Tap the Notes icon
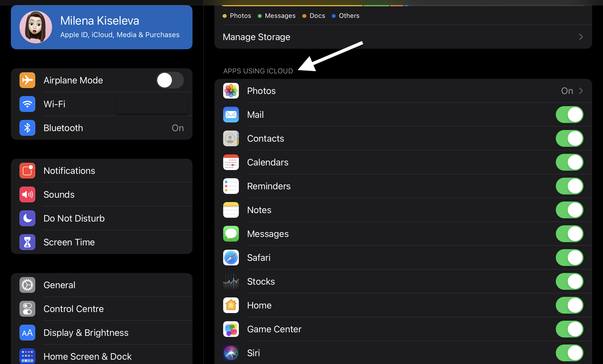Screen dimensions: 603x364 231,210
